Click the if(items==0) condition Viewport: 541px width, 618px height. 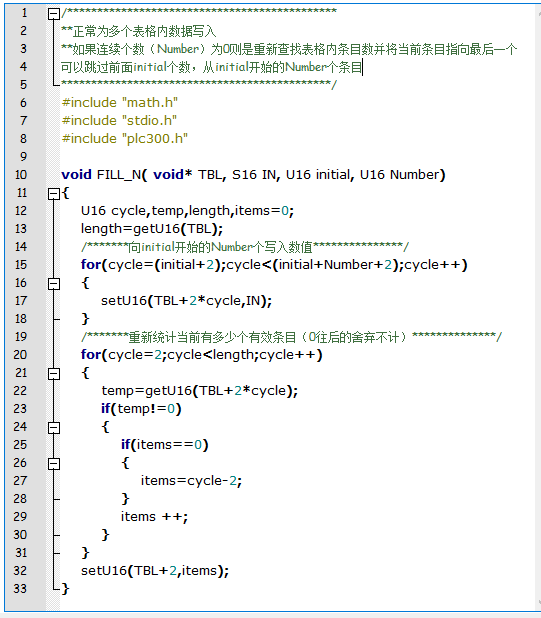165,445
